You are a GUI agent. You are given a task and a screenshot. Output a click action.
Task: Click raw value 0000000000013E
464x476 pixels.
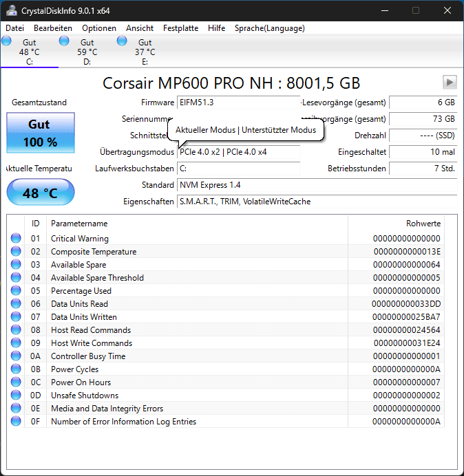pyautogui.click(x=407, y=252)
